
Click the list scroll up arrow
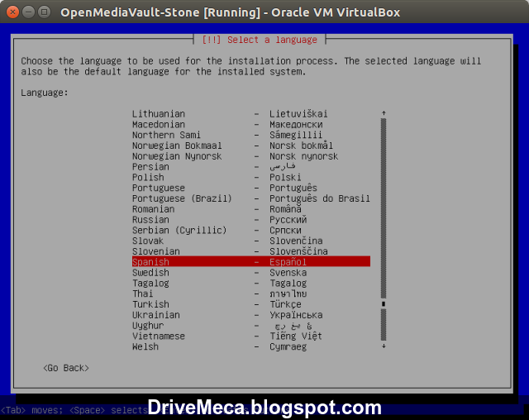[384, 113]
